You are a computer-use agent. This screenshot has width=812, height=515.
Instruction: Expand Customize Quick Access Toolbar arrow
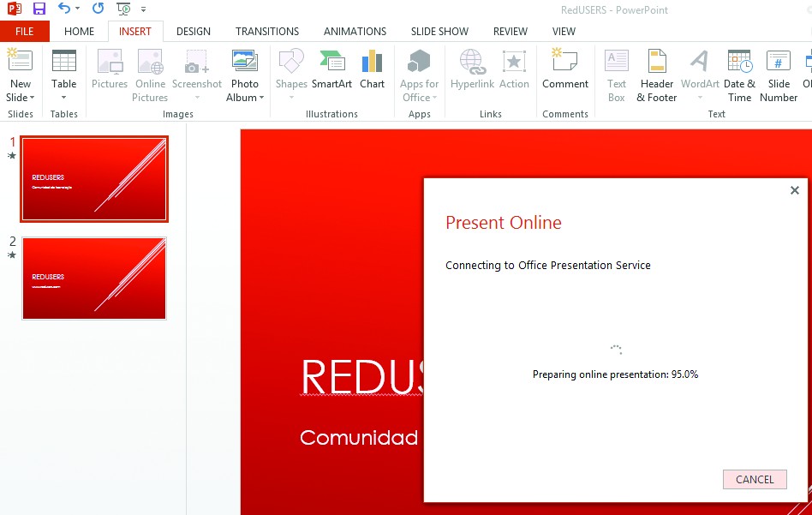(x=143, y=9)
